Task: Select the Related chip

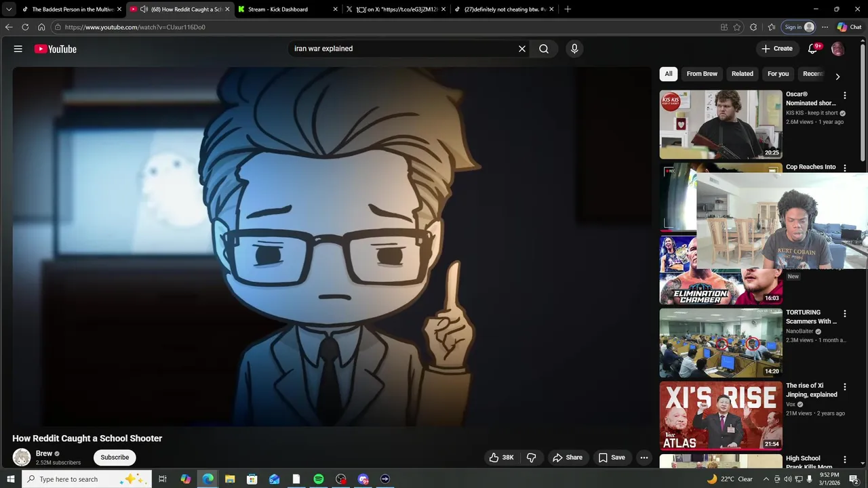Action: (743, 74)
